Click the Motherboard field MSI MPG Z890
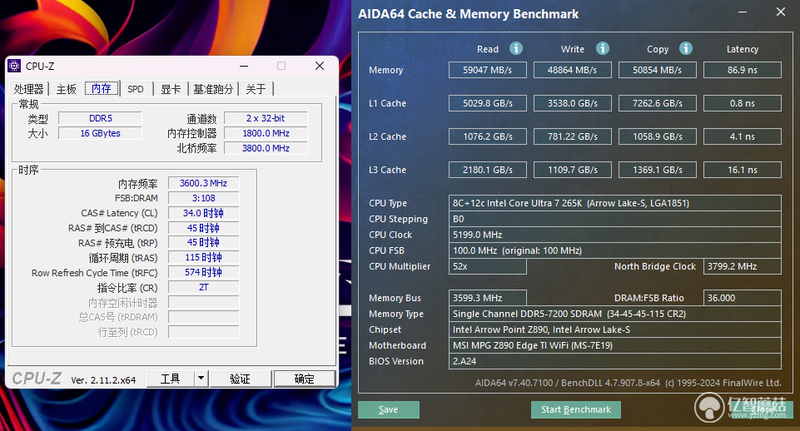 coord(615,345)
